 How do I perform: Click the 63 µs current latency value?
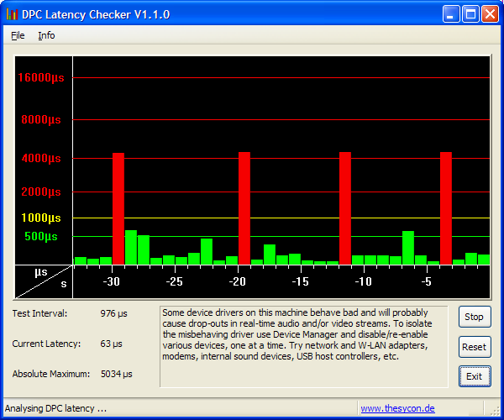[x=111, y=344]
